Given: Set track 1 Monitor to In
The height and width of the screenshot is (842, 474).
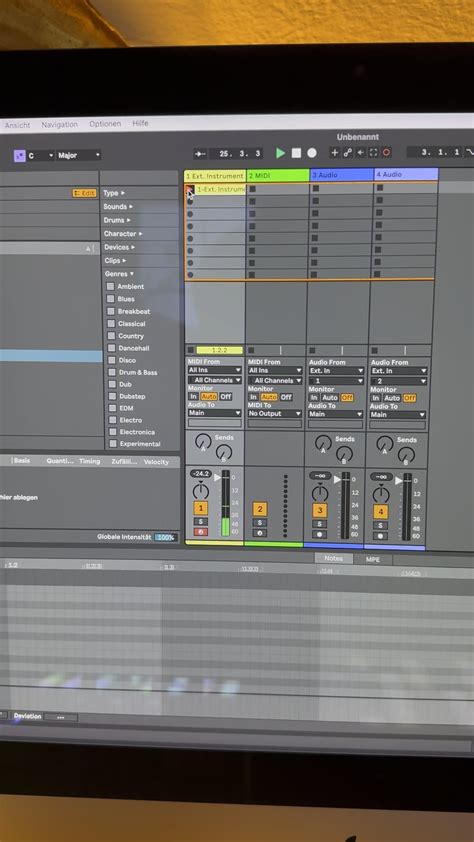Looking at the screenshot, I should pyautogui.click(x=193, y=396).
